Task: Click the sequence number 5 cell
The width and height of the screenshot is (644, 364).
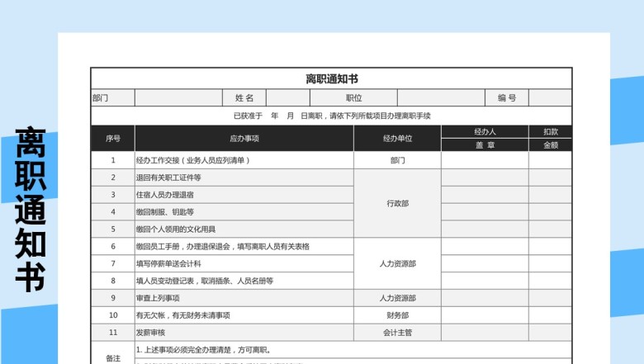Action: (113, 229)
